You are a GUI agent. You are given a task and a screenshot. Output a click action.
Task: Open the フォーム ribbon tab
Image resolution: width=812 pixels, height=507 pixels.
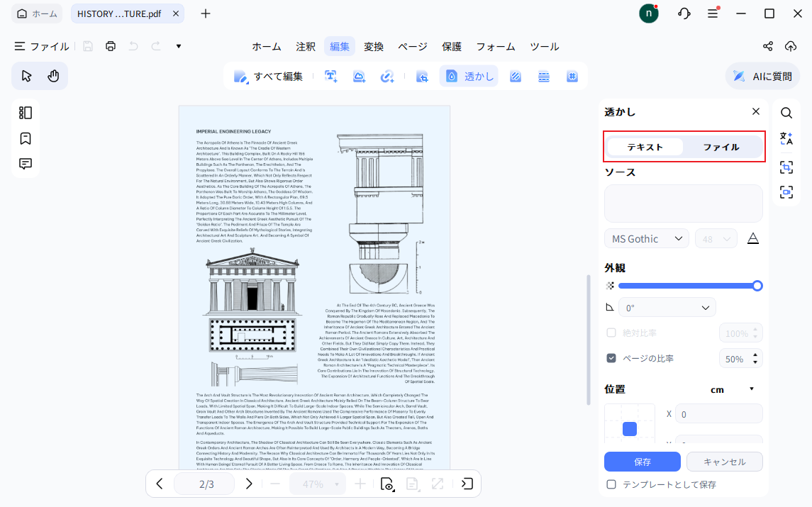496,46
